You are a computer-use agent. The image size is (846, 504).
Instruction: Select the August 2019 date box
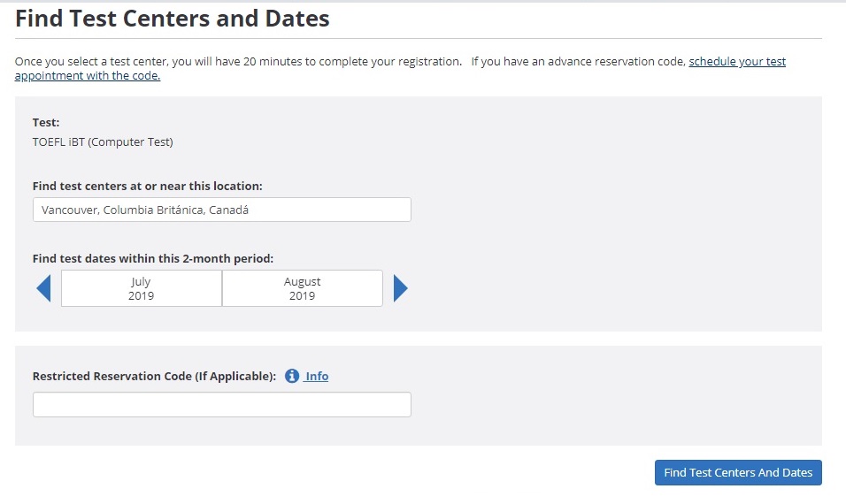pos(302,288)
